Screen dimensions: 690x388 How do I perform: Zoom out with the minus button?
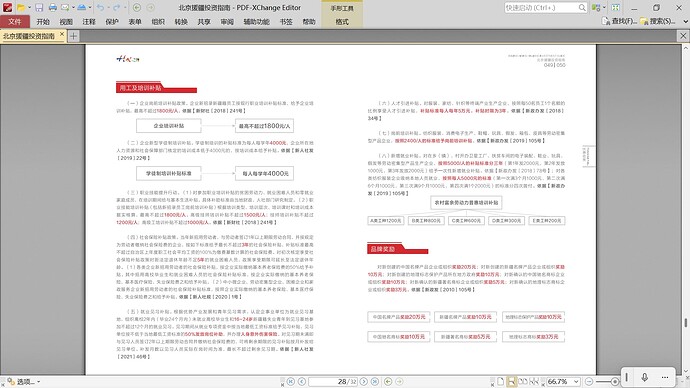click(x=590, y=381)
